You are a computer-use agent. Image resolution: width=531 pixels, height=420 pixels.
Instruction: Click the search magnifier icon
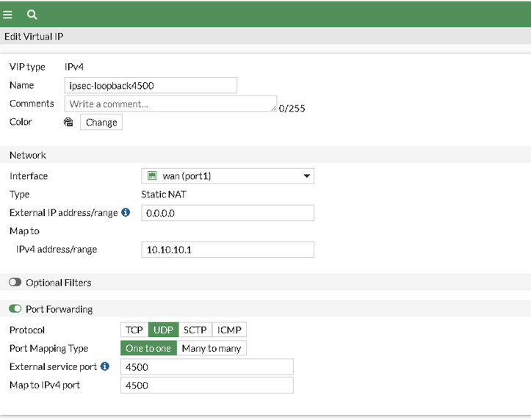(x=32, y=14)
